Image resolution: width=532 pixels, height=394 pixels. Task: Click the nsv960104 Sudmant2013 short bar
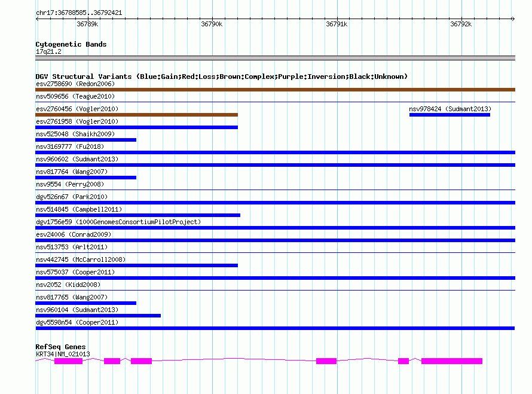coord(98,316)
